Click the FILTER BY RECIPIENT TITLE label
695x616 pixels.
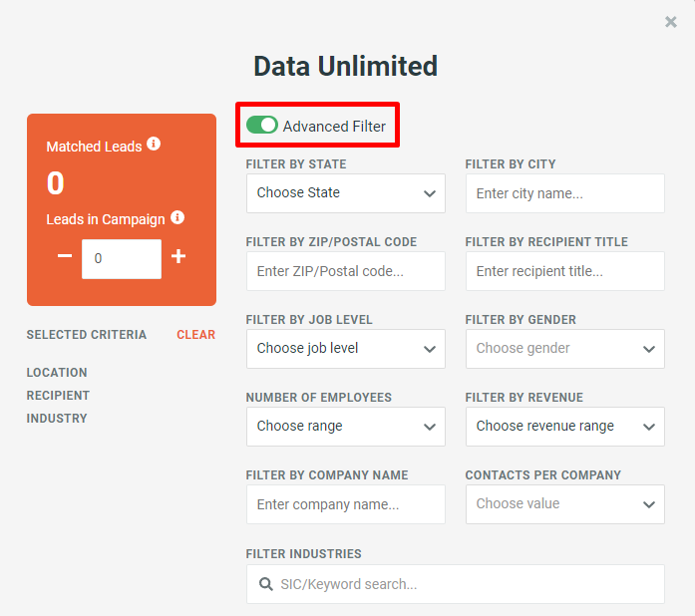[x=546, y=242]
